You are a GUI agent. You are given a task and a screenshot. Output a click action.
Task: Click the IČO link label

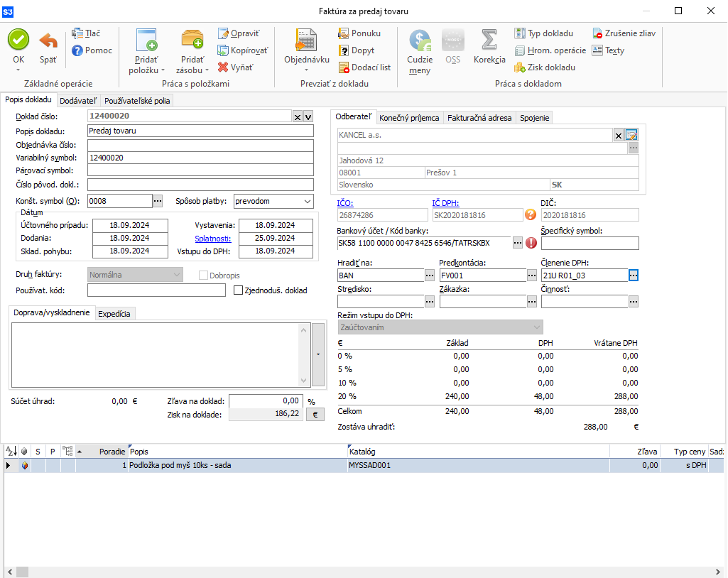point(345,204)
